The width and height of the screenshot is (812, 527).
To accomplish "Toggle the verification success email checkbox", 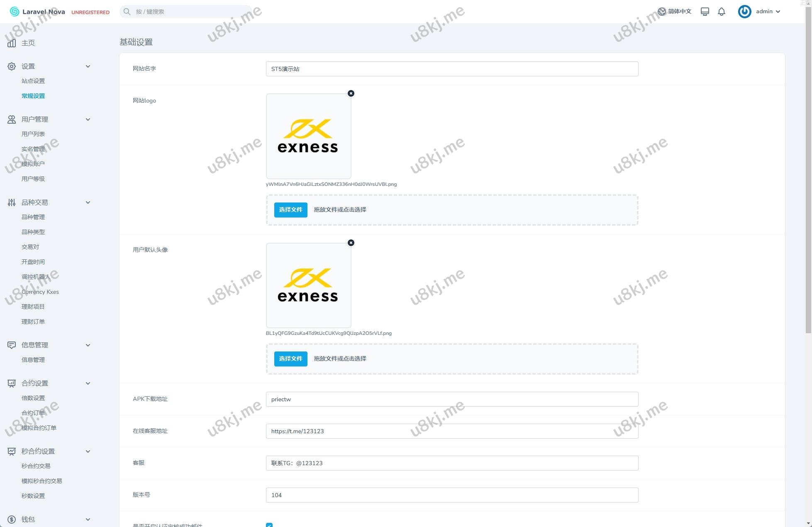I will [x=269, y=525].
